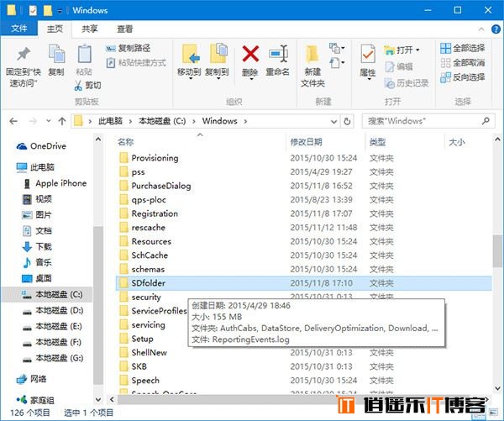Click Select all (全部选择)
504x421 pixels.
[463, 48]
